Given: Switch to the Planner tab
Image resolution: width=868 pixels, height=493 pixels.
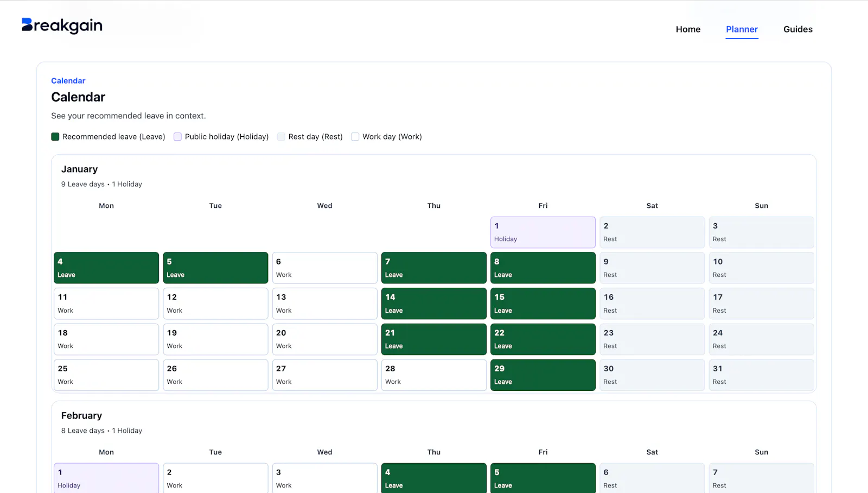Looking at the screenshot, I should (742, 29).
